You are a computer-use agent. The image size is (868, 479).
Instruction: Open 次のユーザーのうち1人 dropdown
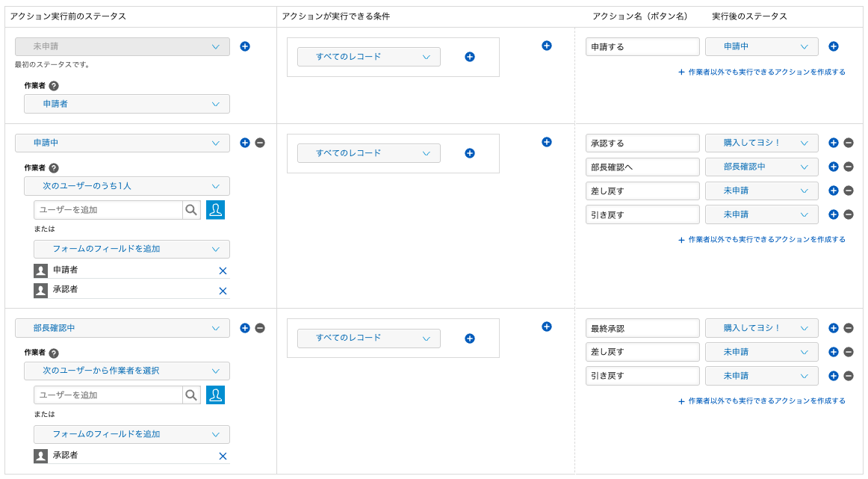click(x=127, y=186)
